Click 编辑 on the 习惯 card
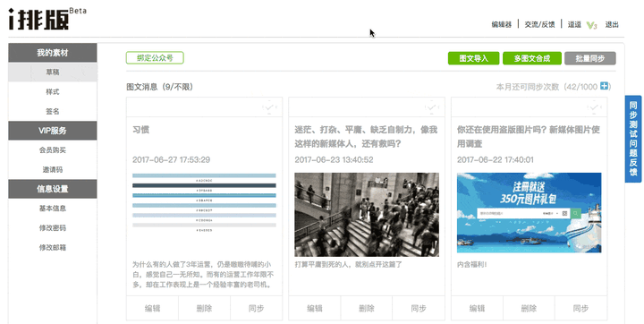This screenshot has height=324, width=644. (x=152, y=309)
